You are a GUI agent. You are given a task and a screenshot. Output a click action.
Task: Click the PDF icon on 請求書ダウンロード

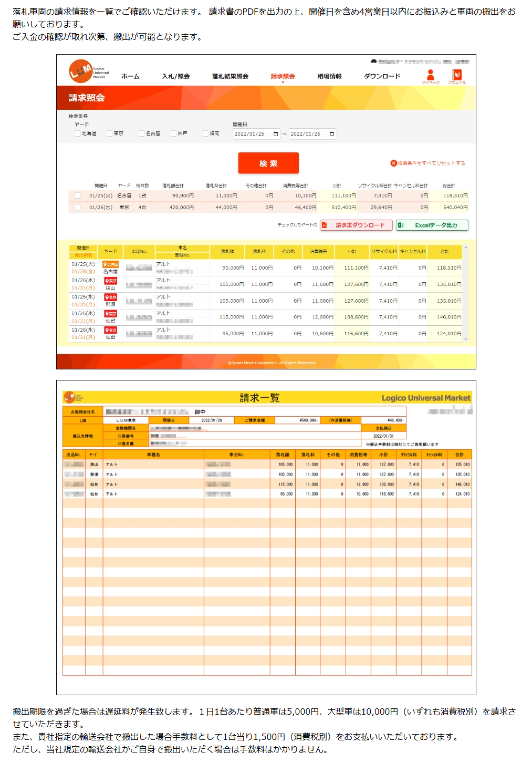pyautogui.click(x=325, y=225)
